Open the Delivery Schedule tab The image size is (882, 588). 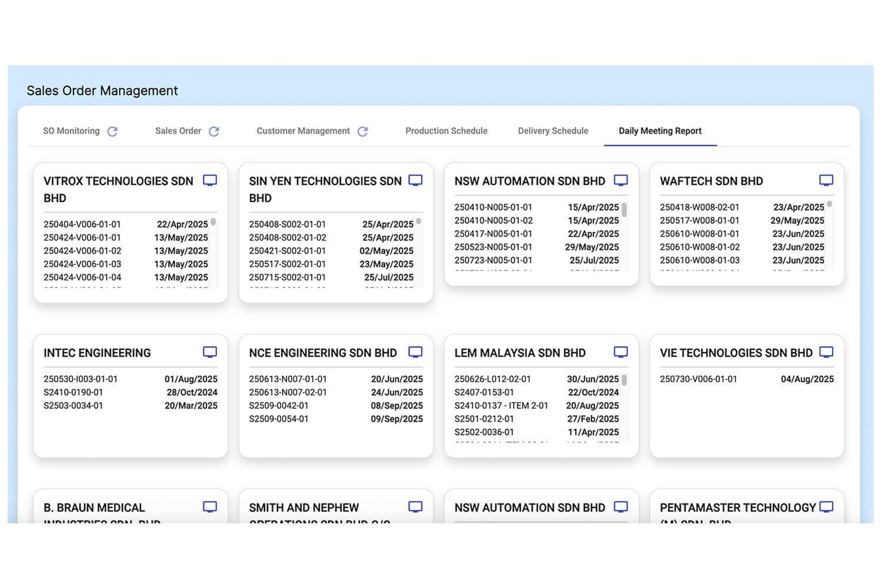click(553, 131)
